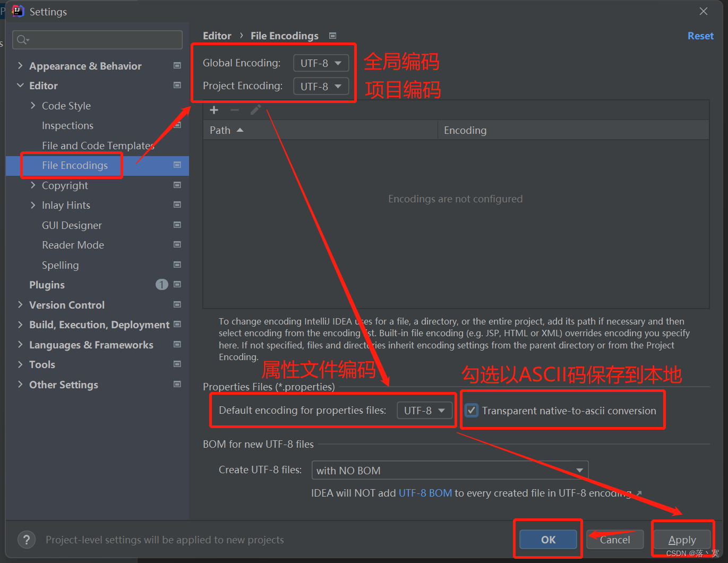Click project-level icon on Copyright row

(177, 185)
